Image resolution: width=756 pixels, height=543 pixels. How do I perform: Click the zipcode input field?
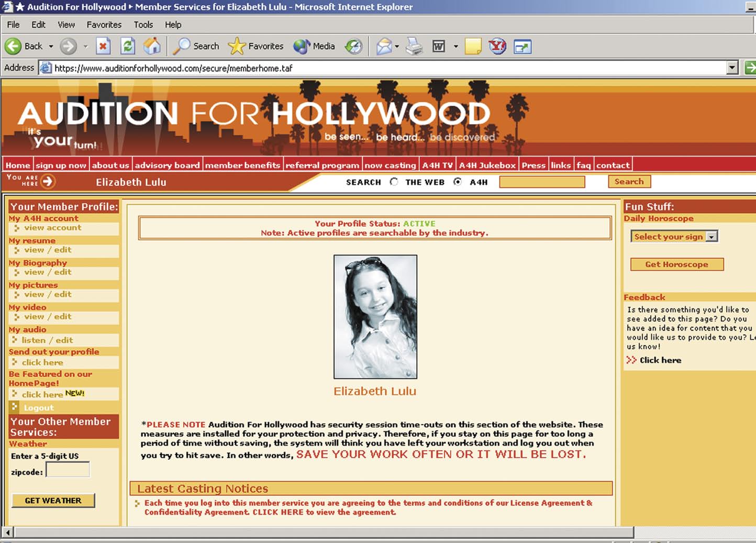point(68,470)
